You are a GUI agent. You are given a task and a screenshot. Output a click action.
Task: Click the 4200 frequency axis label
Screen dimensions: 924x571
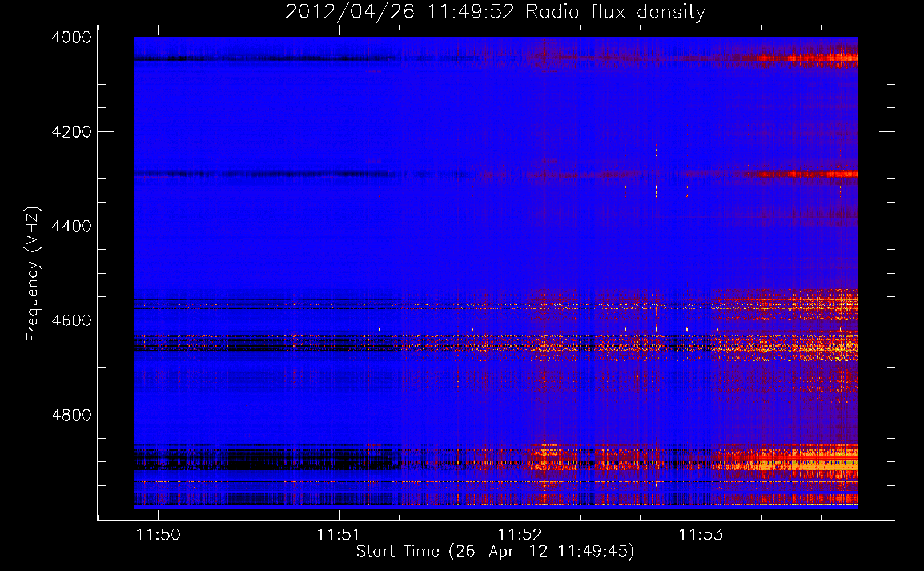click(x=71, y=132)
